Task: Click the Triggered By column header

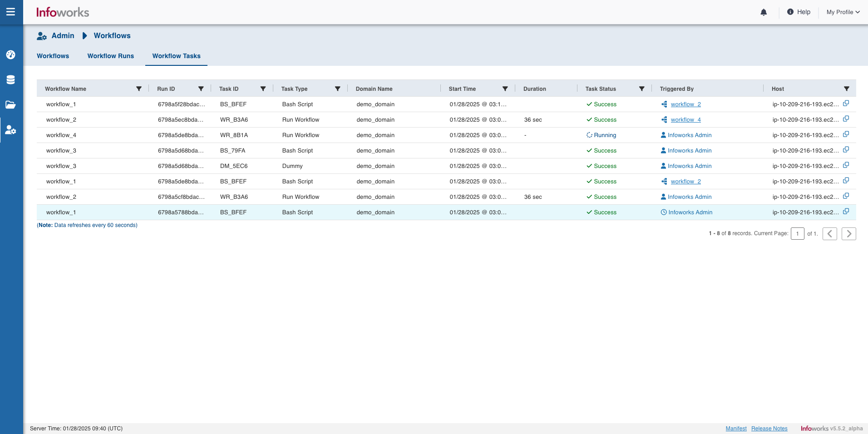Action: coord(677,89)
